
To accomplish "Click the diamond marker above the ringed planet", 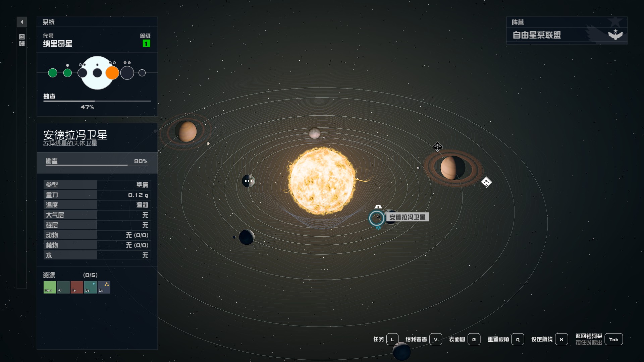I will click(x=437, y=146).
